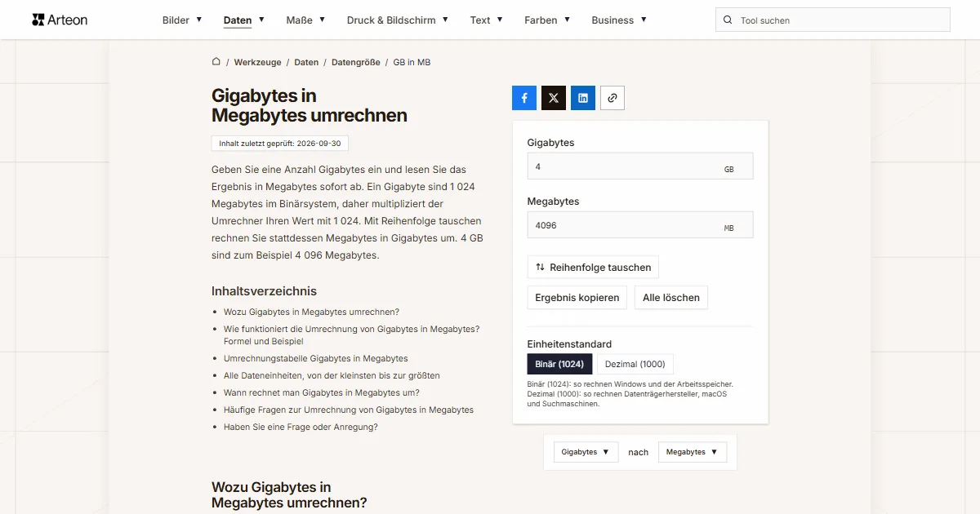Image resolution: width=980 pixels, height=514 pixels.
Task: Share the page on X
Action: pyautogui.click(x=554, y=98)
